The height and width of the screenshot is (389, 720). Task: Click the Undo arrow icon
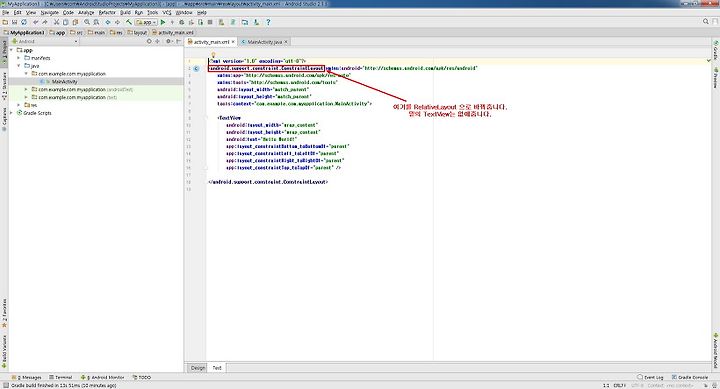pos(35,22)
